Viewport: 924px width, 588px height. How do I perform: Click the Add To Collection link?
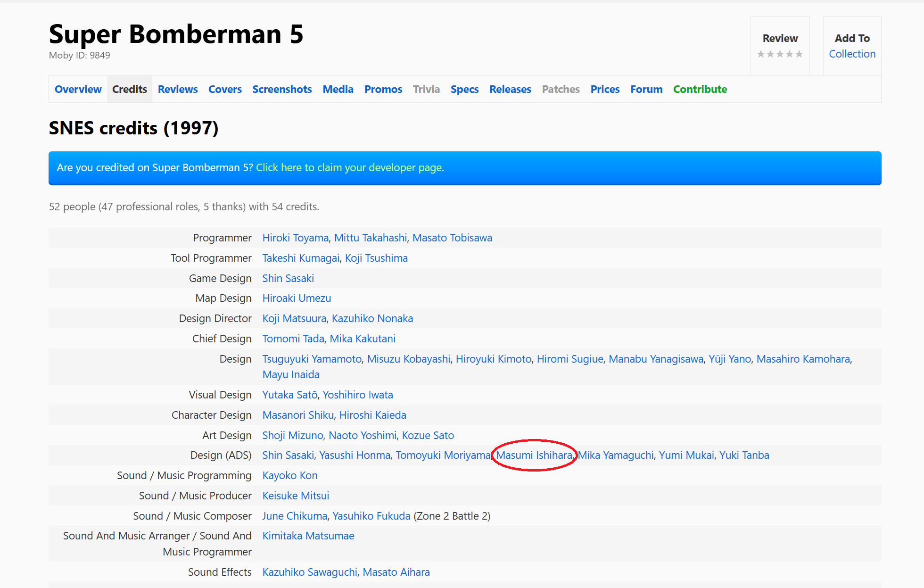pyautogui.click(x=852, y=54)
